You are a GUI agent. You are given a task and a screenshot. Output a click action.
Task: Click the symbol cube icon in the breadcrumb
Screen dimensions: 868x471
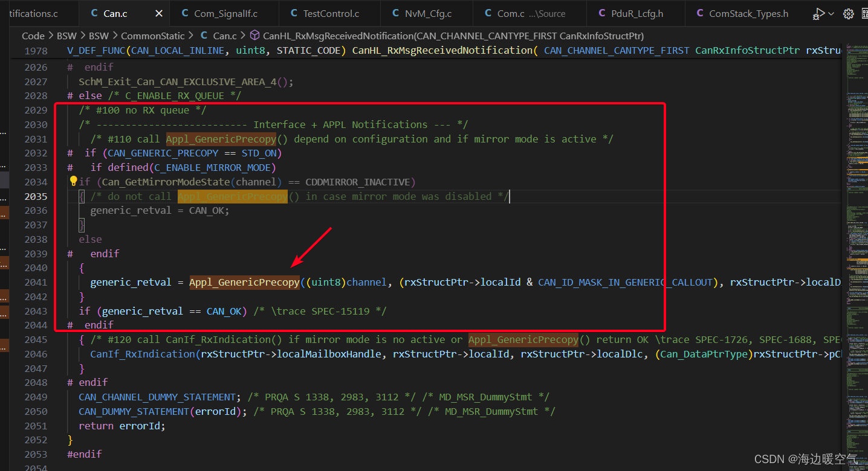point(254,36)
